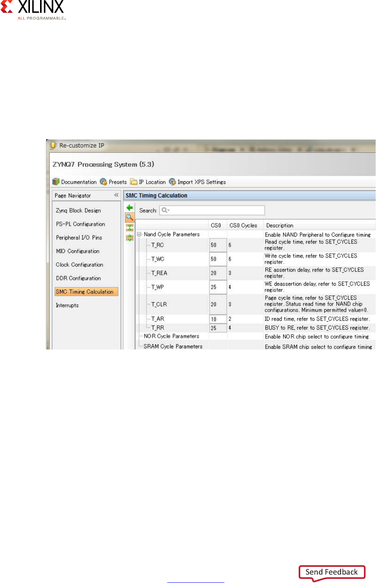Edit T_RR CS0 value field
Image resolution: width=392 pixels, height=587 pixels.
218,328
